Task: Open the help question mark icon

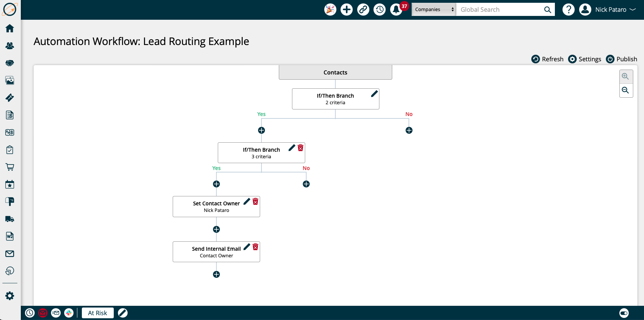Action: click(x=568, y=9)
